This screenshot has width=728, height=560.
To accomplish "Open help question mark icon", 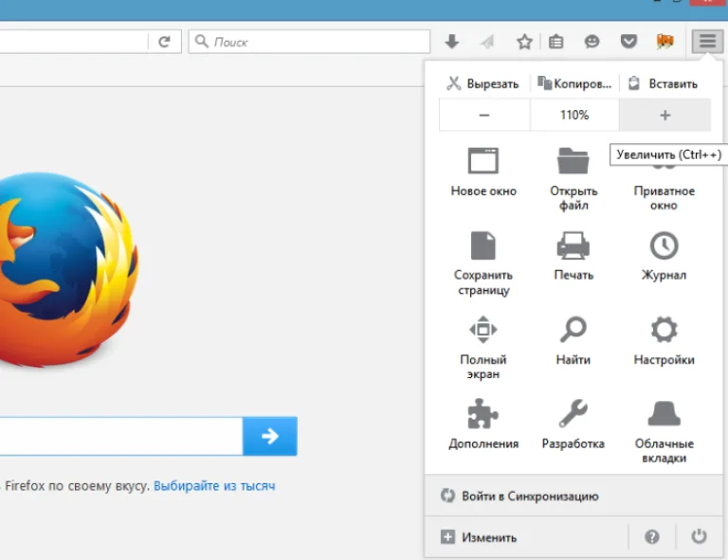I will pos(652,537).
